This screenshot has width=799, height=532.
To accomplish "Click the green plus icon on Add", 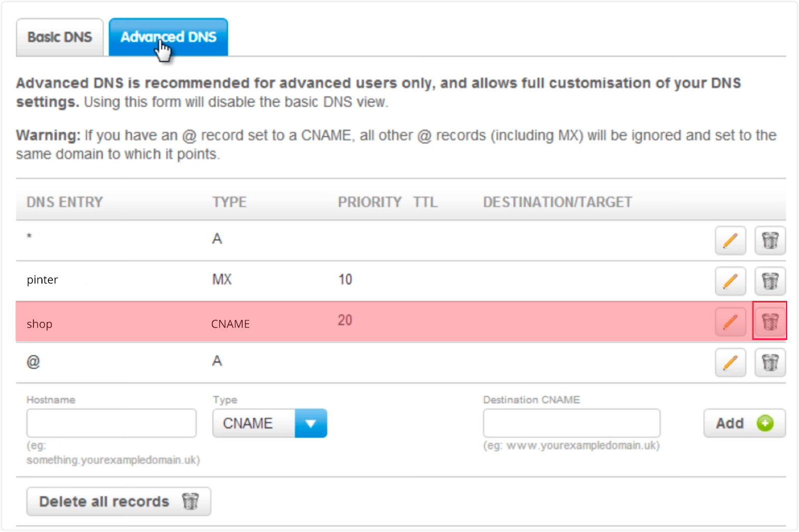I will click(765, 423).
